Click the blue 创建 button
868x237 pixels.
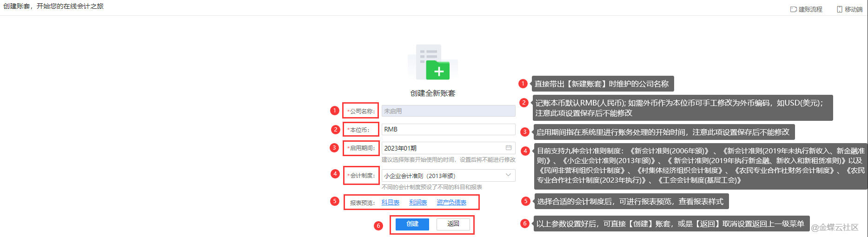coord(412,224)
